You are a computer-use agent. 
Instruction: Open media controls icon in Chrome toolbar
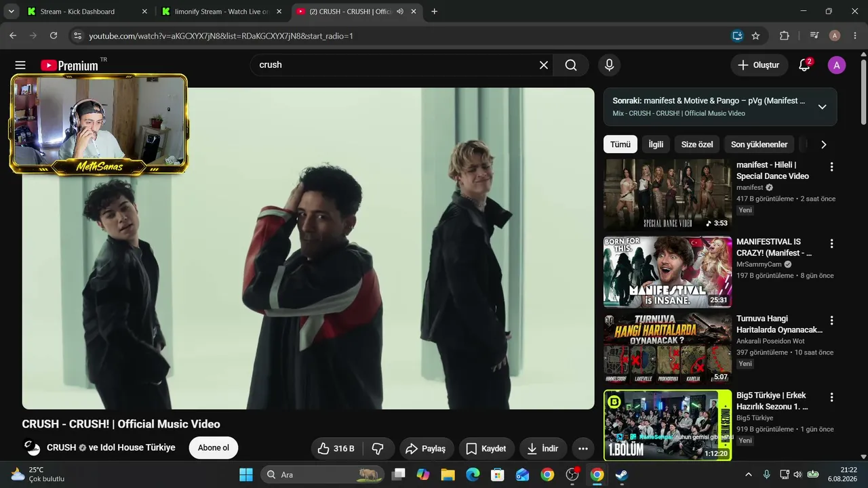point(814,36)
